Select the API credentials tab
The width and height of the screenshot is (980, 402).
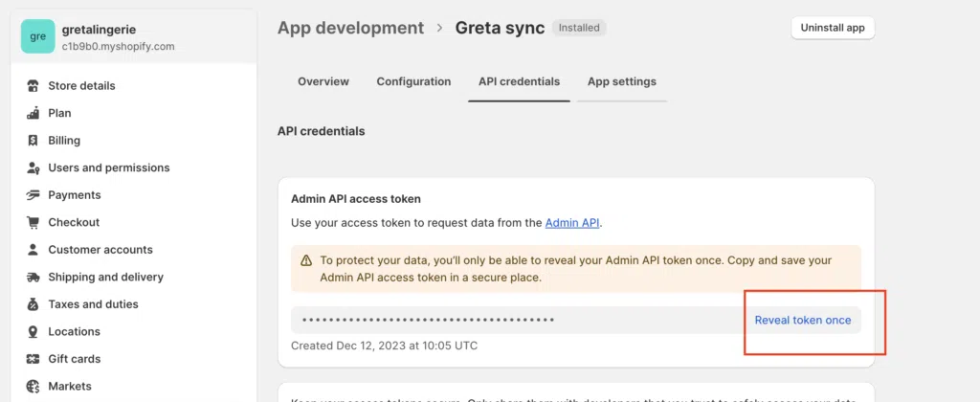pos(519,81)
